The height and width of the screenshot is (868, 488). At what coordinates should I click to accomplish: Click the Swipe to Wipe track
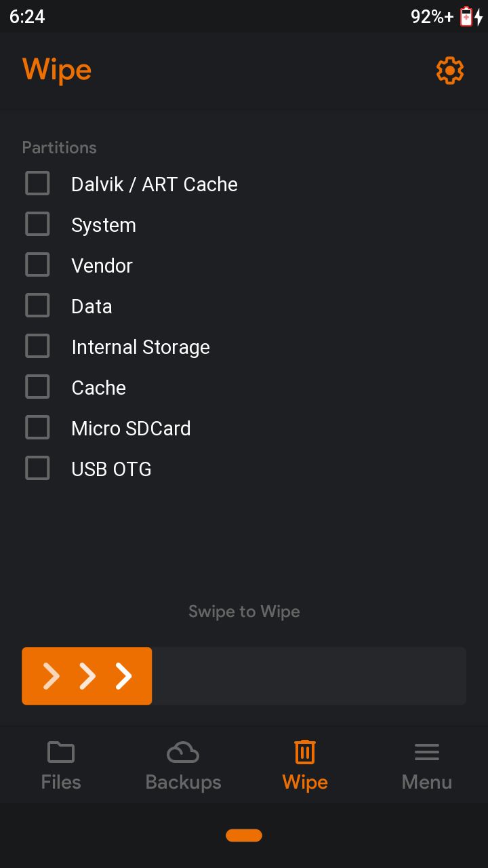click(244, 676)
